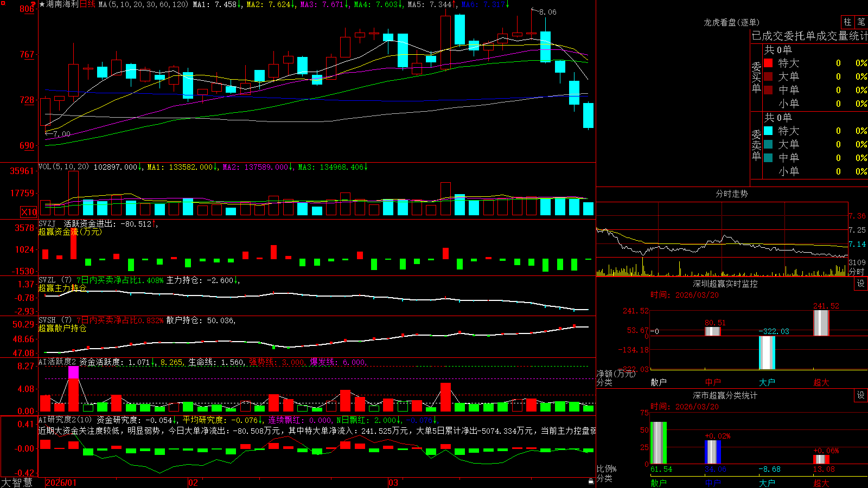Click the -322.03 大户 cyan bar
Image resolution: width=868 pixels, height=488 pixels.
(767, 352)
